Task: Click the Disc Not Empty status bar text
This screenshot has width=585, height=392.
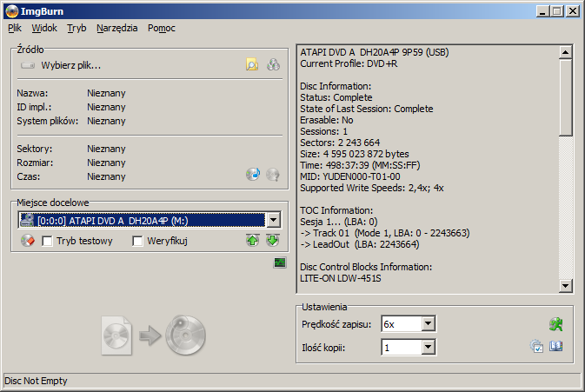Action: point(36,381)
